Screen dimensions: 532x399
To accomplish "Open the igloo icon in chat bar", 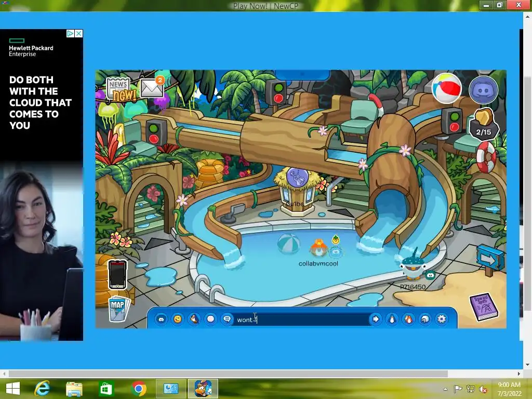I will click(425, 320).
